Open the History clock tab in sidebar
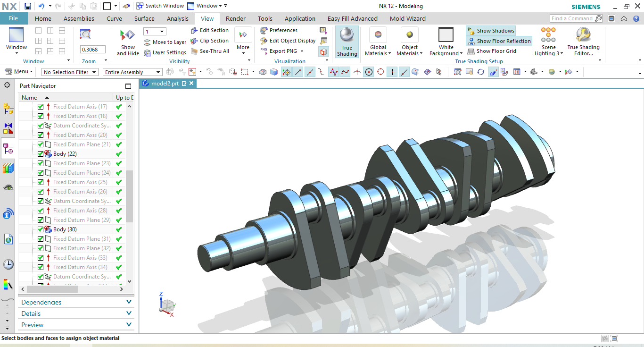 click(8, 264)
